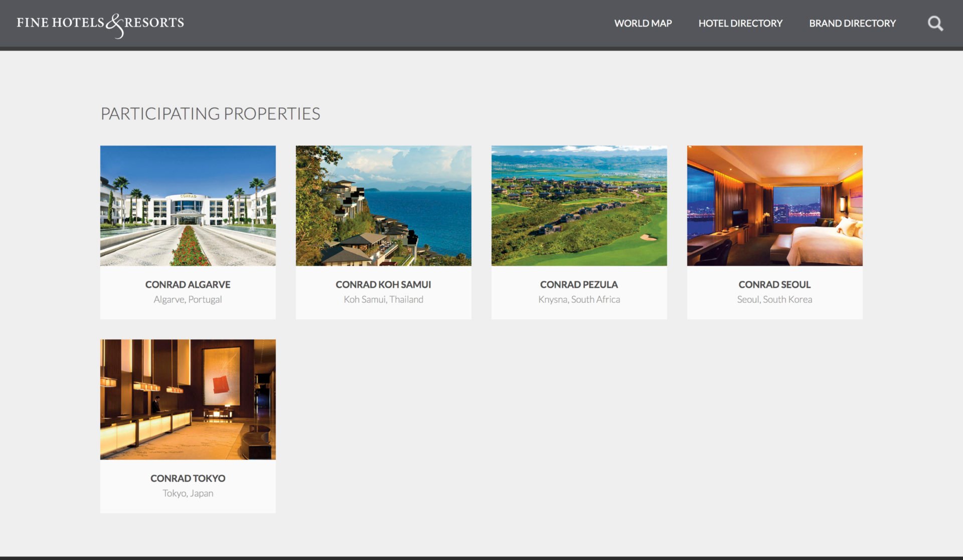The height and width of the screenshot is (560, 963).
Task: Follow the CONRAD ALGARVE title link
Action: pyautogui.click(x=188, y=284)
